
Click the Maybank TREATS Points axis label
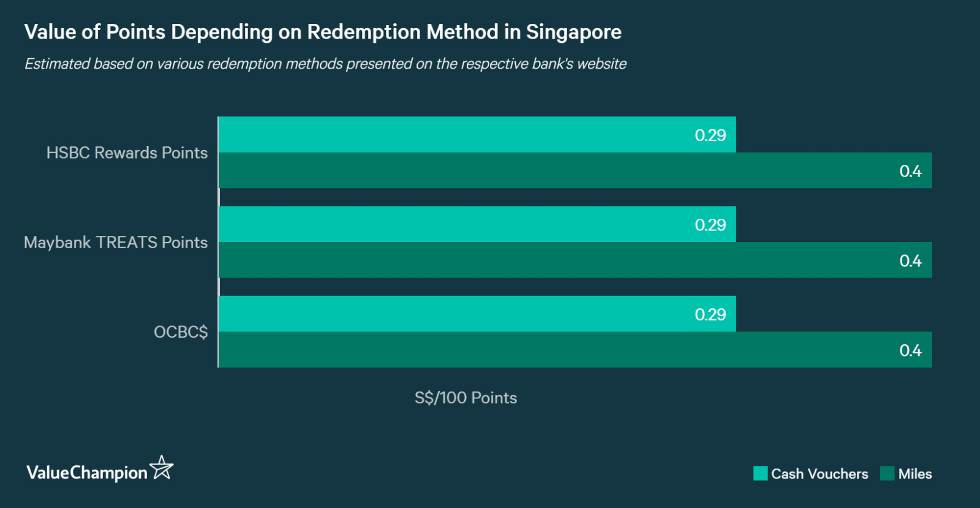(x=116, y=242)
